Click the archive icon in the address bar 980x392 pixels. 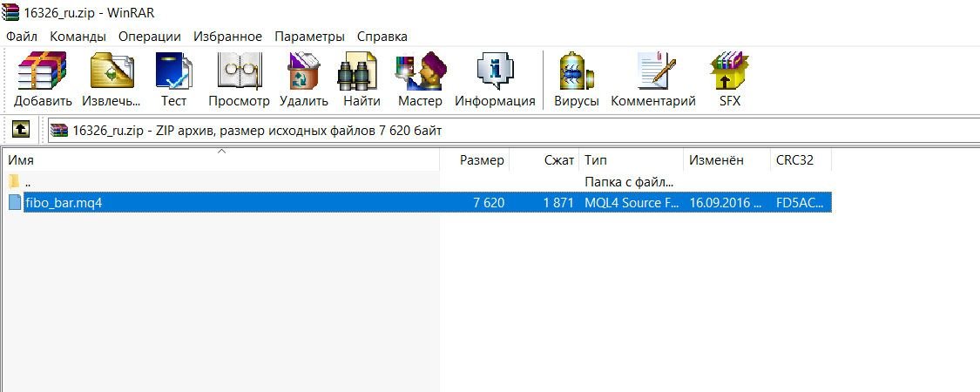pos(59,131)
